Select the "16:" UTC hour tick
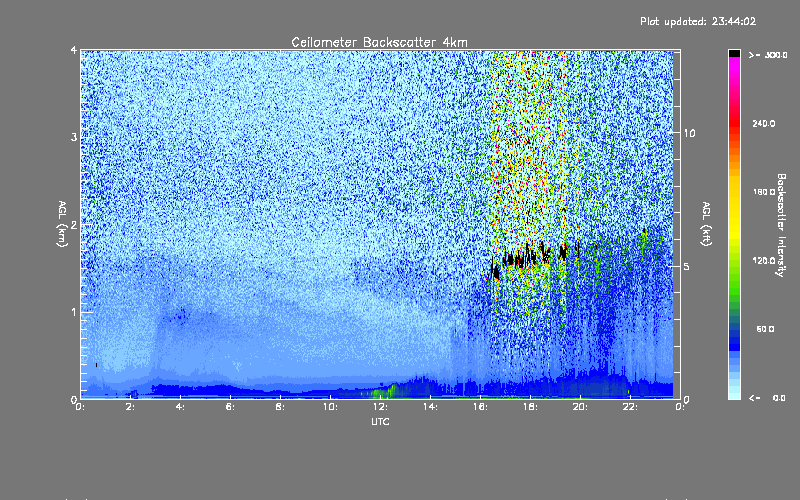The width and height of the screenshot is (800, 500). coord(481,407)
